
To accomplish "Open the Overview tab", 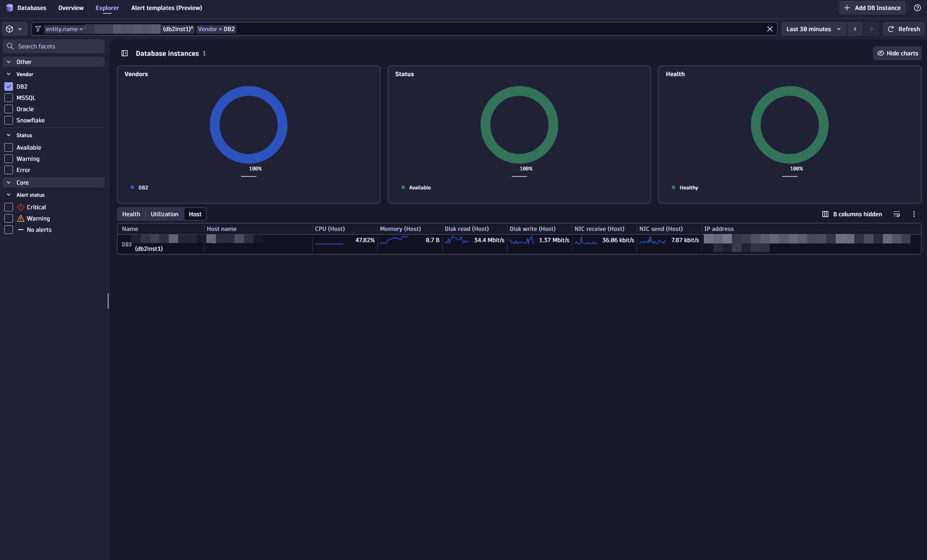I will point(71,8).
